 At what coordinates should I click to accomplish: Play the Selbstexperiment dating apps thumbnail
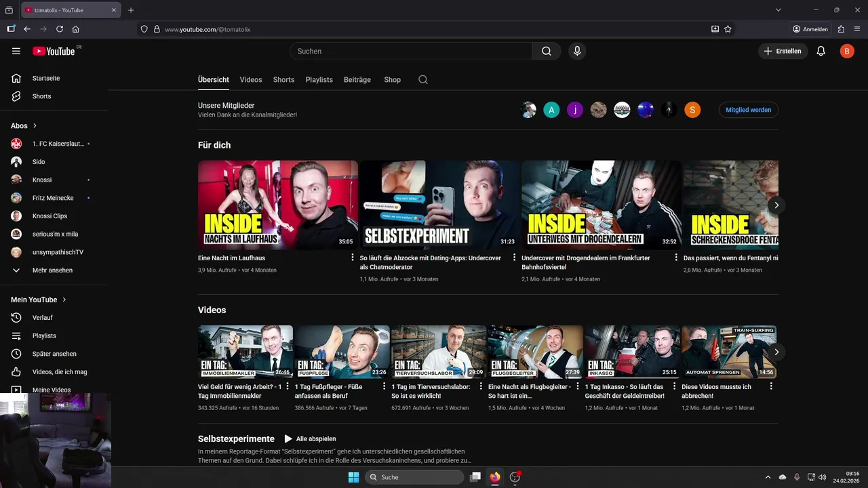coord(439,205)
